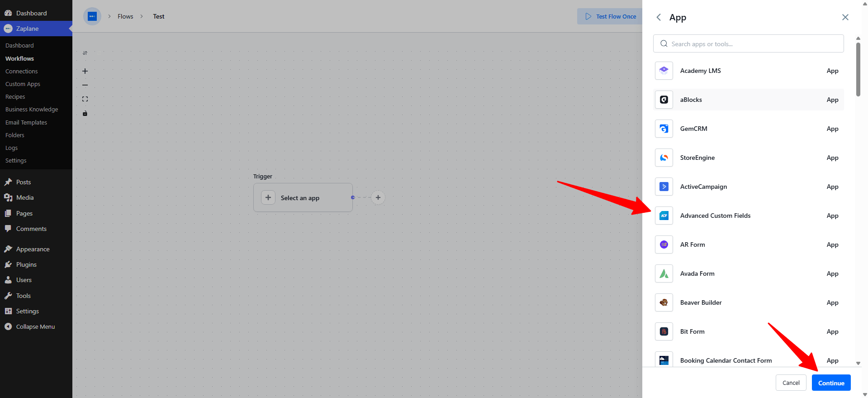Open Logs submenu item

pyautogui.click(x=11, y=148)
